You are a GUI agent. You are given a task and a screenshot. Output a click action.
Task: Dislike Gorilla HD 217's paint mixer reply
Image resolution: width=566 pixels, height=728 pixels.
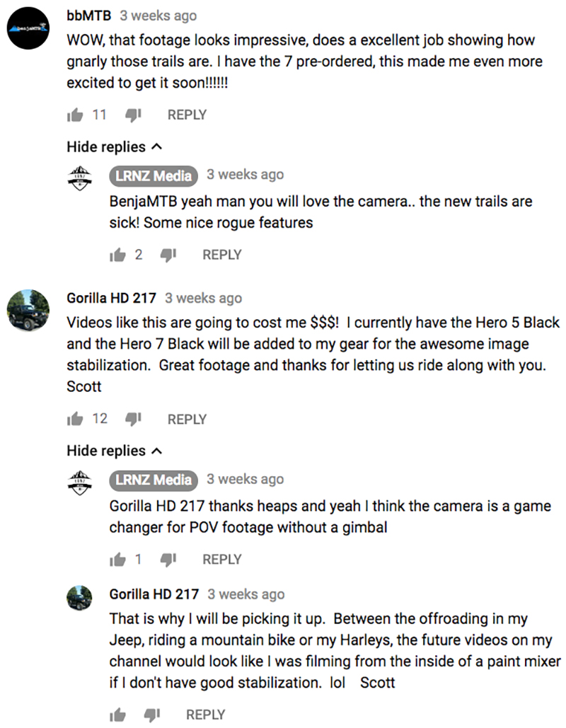152,715
